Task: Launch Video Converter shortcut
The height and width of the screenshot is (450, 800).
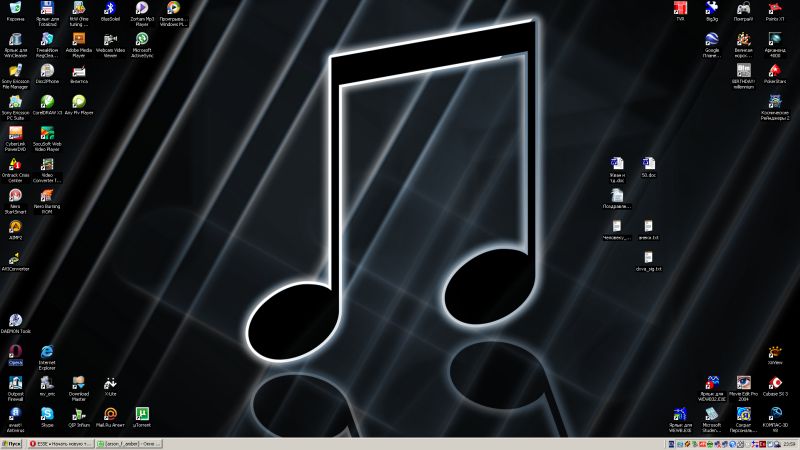Action: click(47, 170)
